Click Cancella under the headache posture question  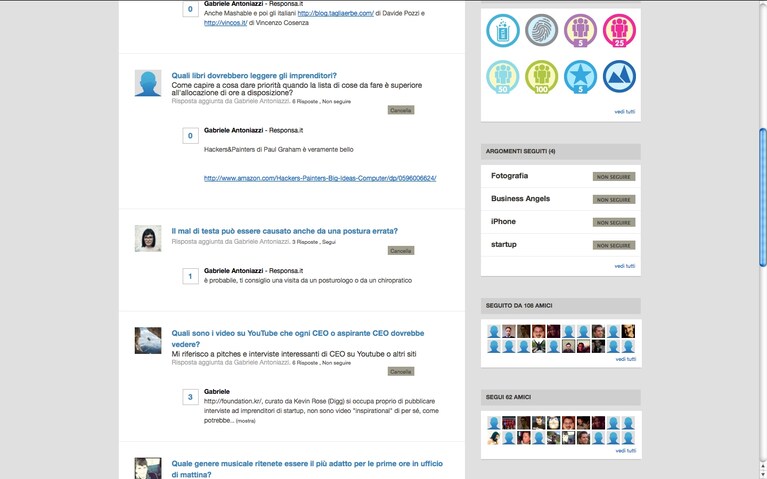401,251
